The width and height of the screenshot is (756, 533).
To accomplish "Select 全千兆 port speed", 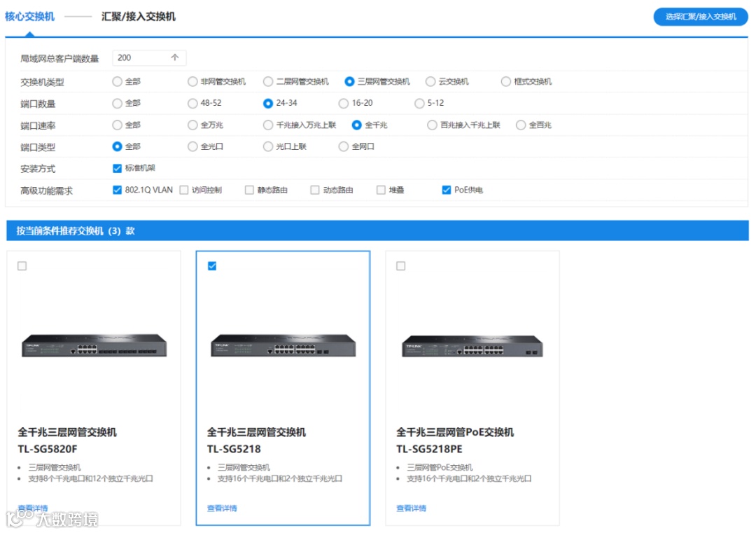I will tap(357, 125).
